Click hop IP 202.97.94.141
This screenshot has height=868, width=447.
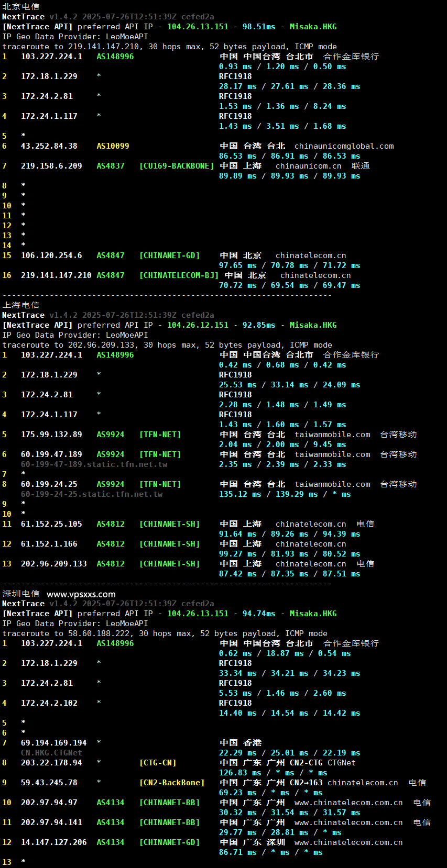tap(51, 822)
